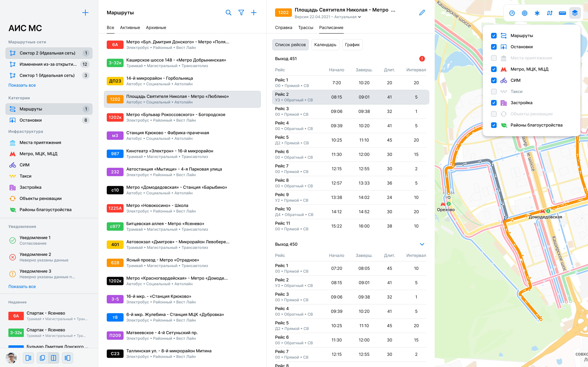Screen dimensions: 588x367
Task: Collapse the Выход 450 section chevron
Action: point(422,244)
